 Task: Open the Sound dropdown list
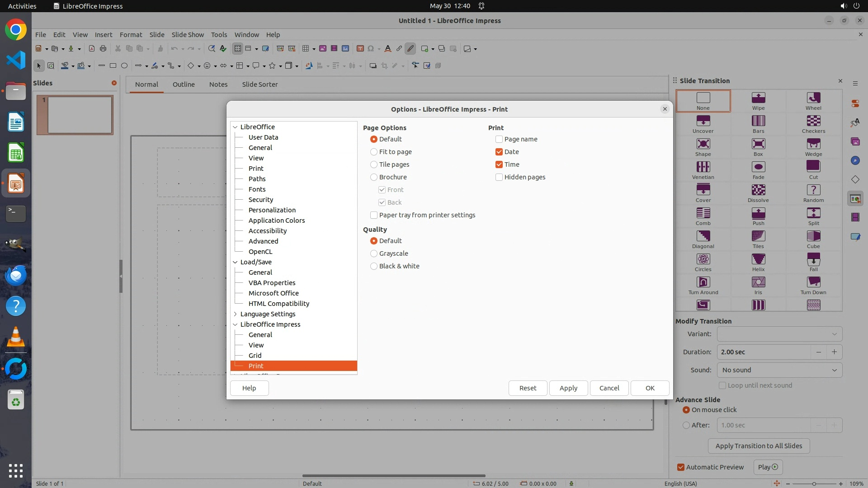click(x=779, y=370)
